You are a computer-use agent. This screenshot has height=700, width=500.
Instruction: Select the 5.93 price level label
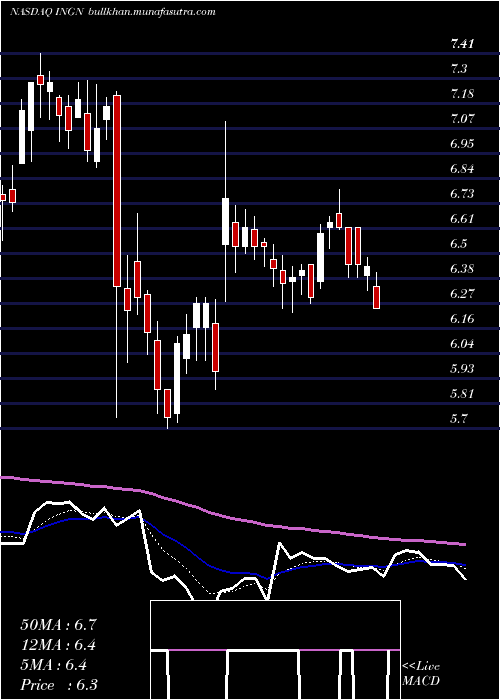point(462,369)
